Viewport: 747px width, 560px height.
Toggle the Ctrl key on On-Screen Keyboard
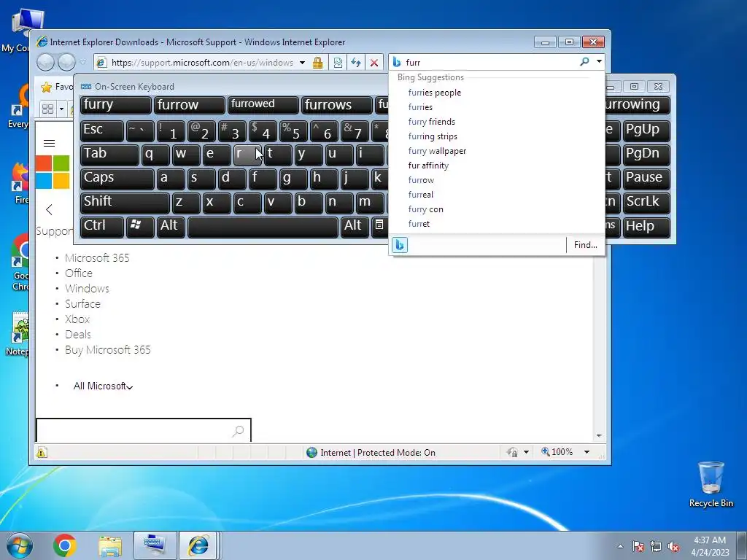[101, 226]
